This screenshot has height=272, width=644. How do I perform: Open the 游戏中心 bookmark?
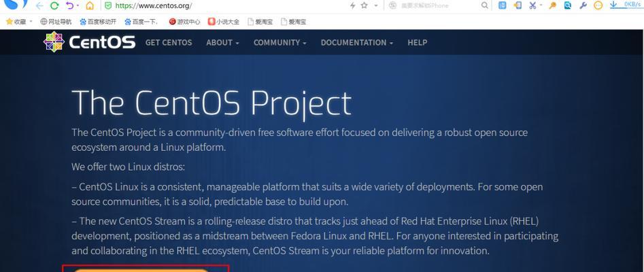(184, 22)
